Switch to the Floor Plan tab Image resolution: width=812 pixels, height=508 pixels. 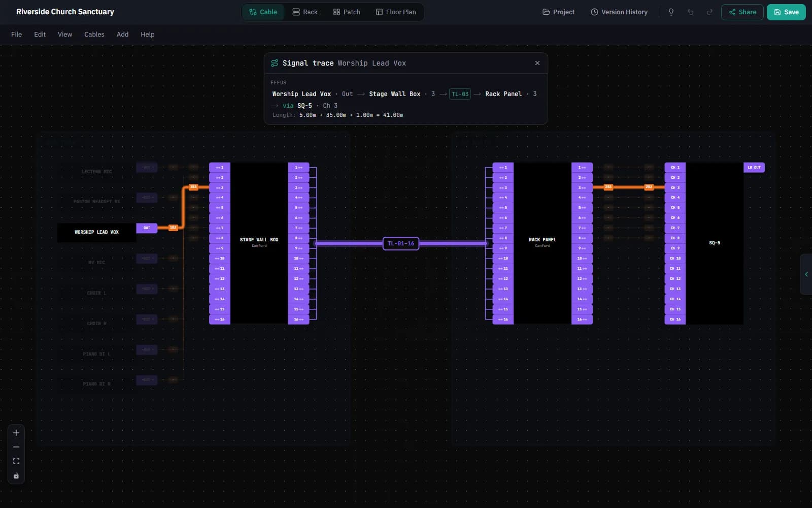pos(396,12)
